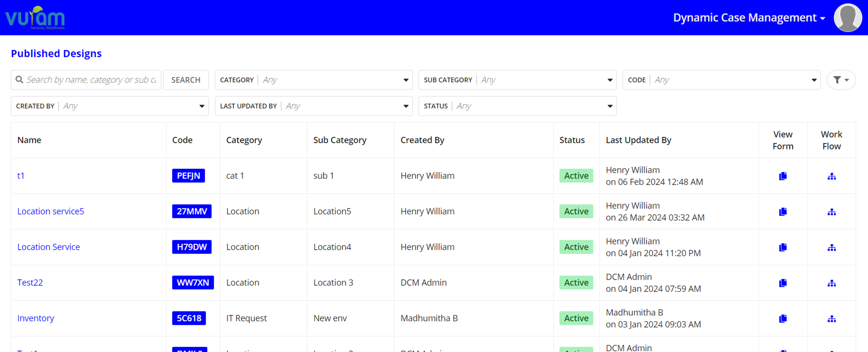The height and width of the screenshot is (352, 868).
Task: Click the Category column header
Action: 244,140
